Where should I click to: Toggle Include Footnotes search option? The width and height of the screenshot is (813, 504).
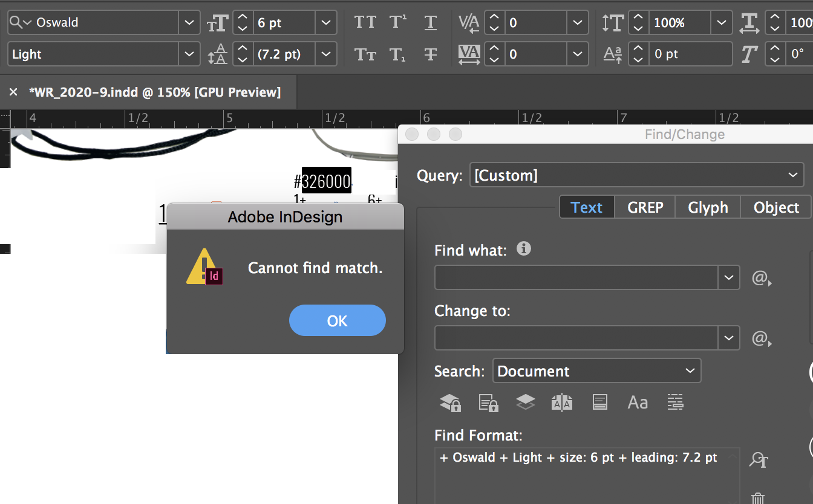(x=599, y=402)
